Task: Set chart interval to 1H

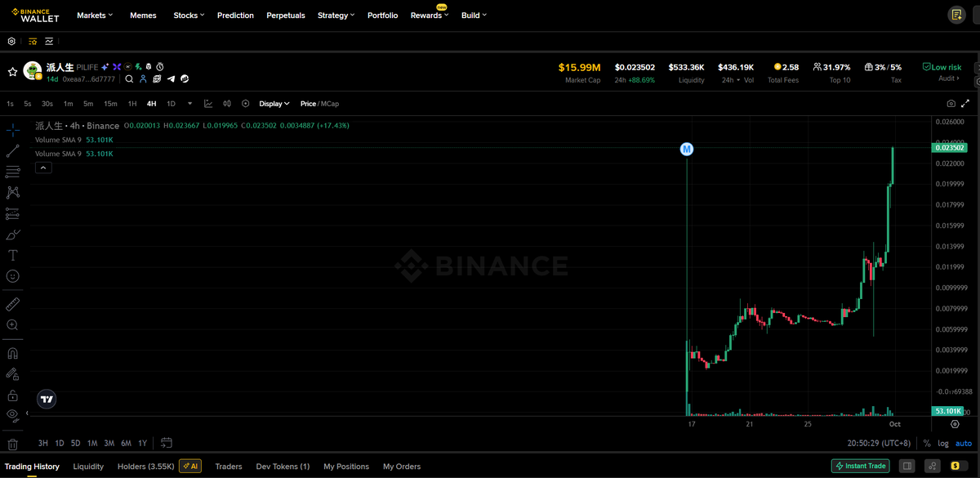Action: click(132, 104)
